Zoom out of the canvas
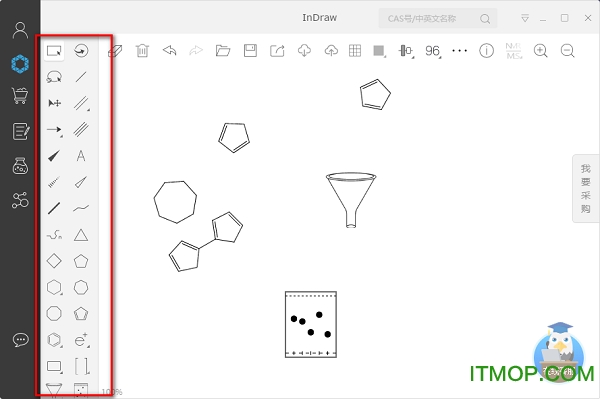 567,50
